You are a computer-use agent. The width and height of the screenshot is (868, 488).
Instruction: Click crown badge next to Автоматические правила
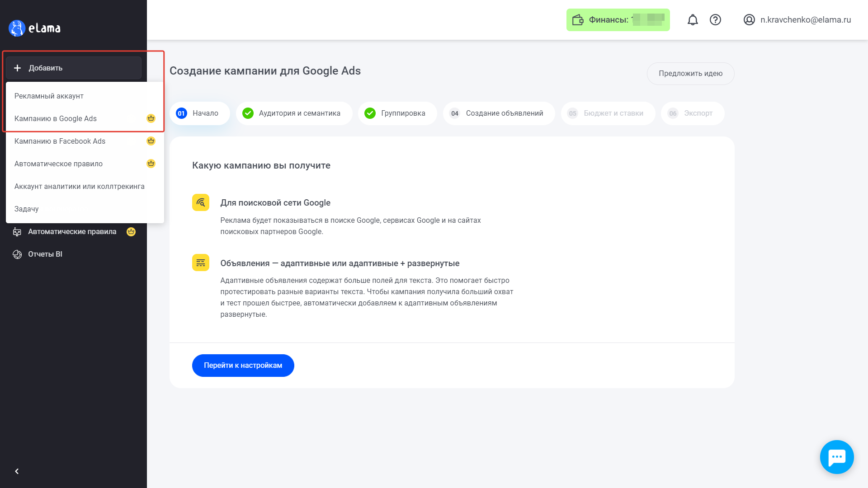pos(131,232)
